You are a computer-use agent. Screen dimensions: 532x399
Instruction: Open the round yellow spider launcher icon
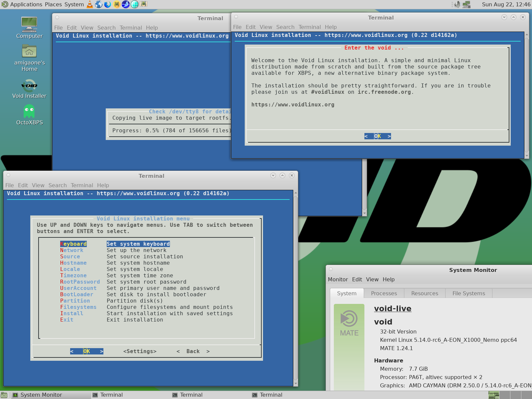coord(117,4)
